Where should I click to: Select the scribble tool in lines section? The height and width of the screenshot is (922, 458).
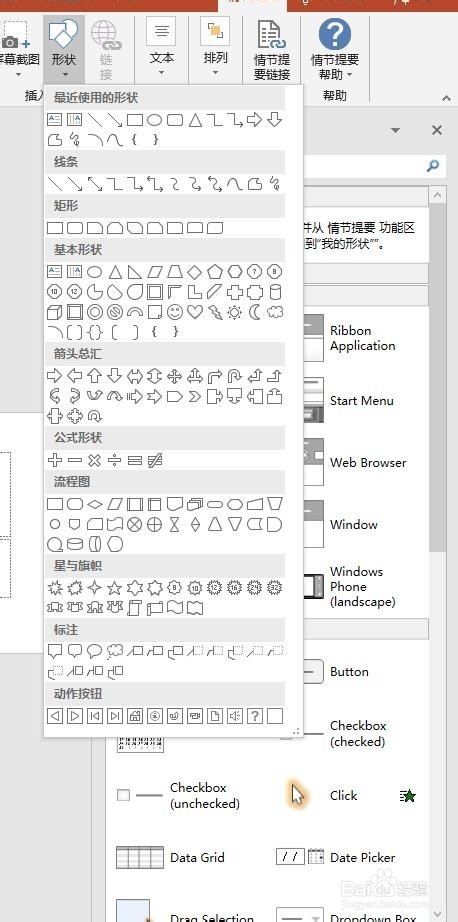pos(275,184)
